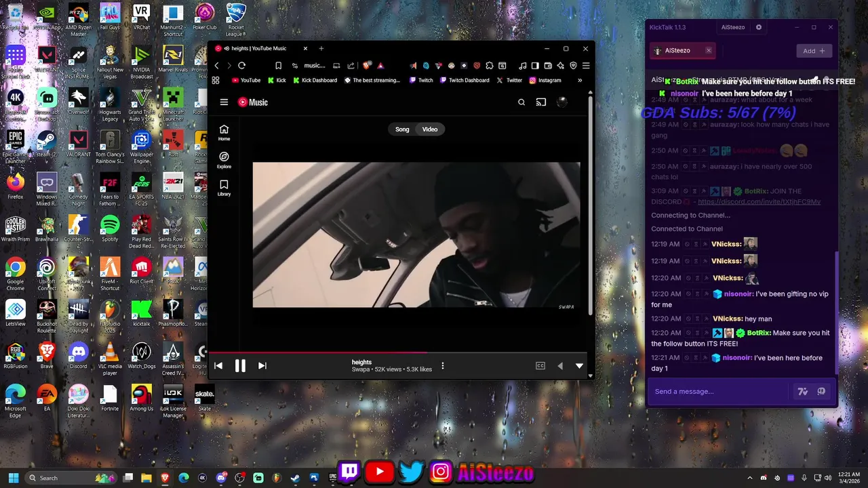This screenshot has height=488, width=868.
Task: Open site settings icon in address bar
Action: pos(295,66)
